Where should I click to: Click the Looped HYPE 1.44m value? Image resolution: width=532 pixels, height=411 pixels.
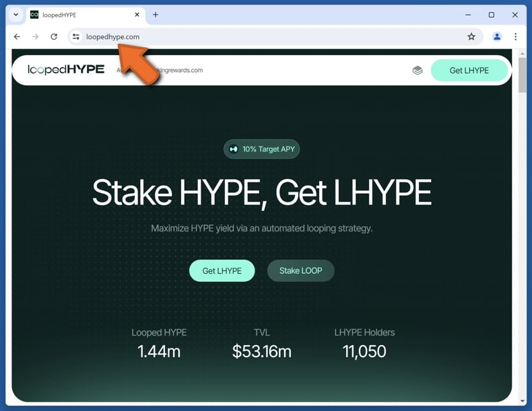159,351
